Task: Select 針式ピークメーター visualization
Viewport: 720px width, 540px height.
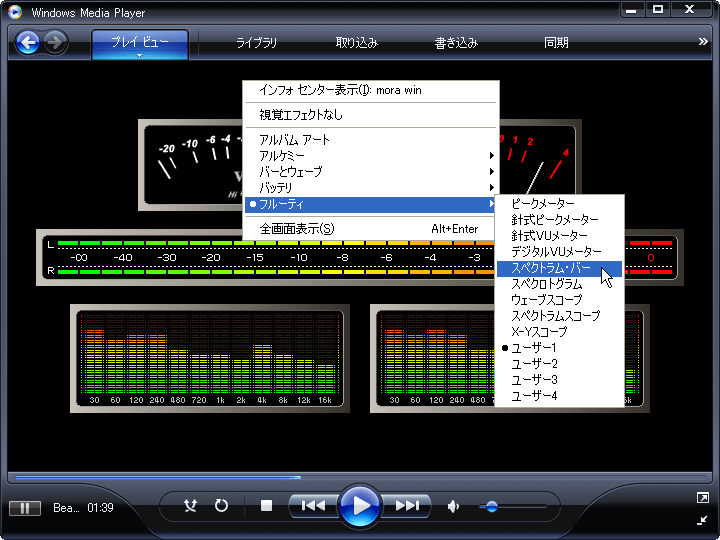Action: (x=559, y=220)
